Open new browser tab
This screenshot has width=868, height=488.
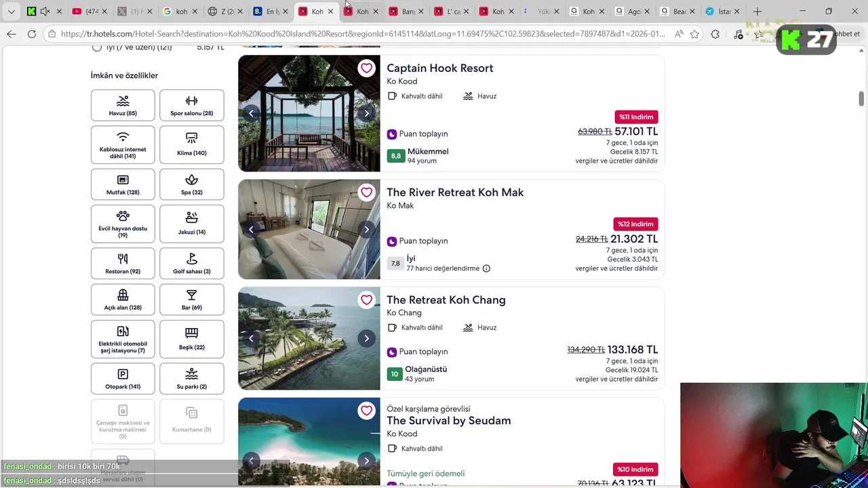tap(757, 12)
